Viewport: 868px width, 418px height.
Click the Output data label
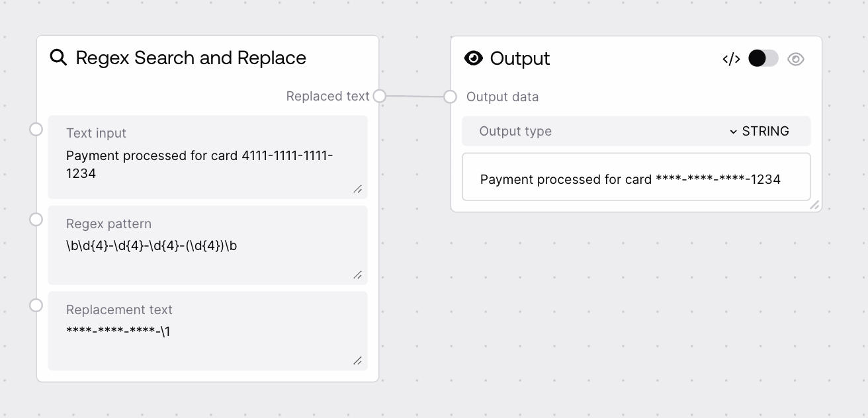(x=502, y=97)
